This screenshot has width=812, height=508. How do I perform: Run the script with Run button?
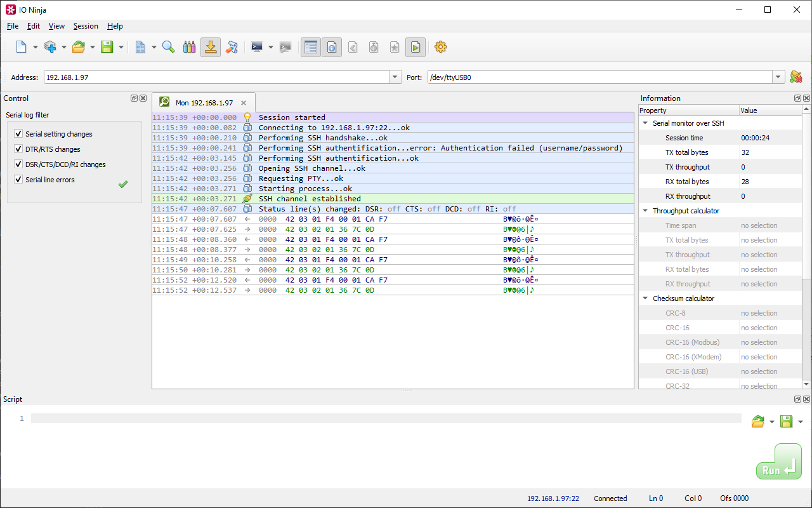(x=778, y=462)
